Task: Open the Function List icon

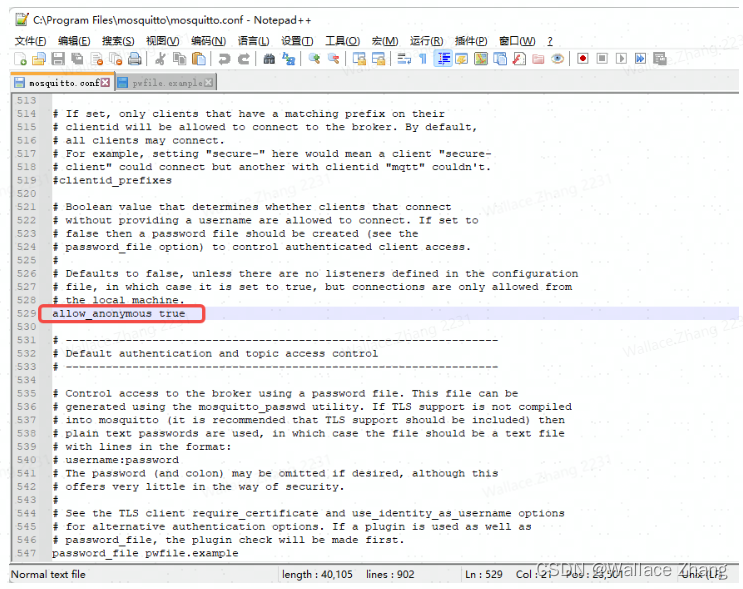Action: pyautogui.click(x=519, y=59)
